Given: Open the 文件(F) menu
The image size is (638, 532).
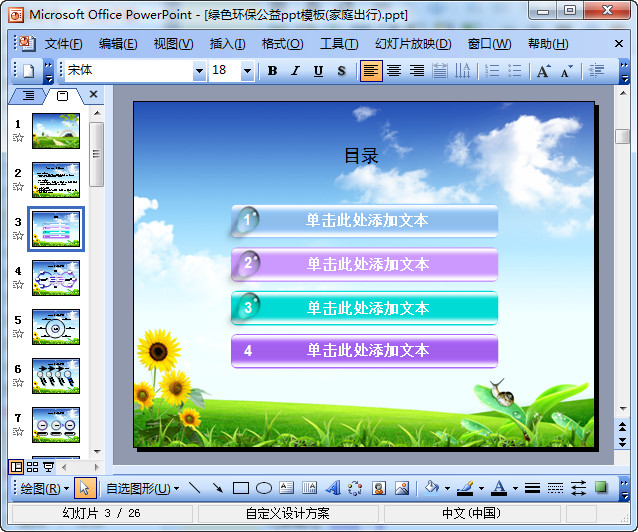Looking at the screenshot, I should (x=63, y=44).
